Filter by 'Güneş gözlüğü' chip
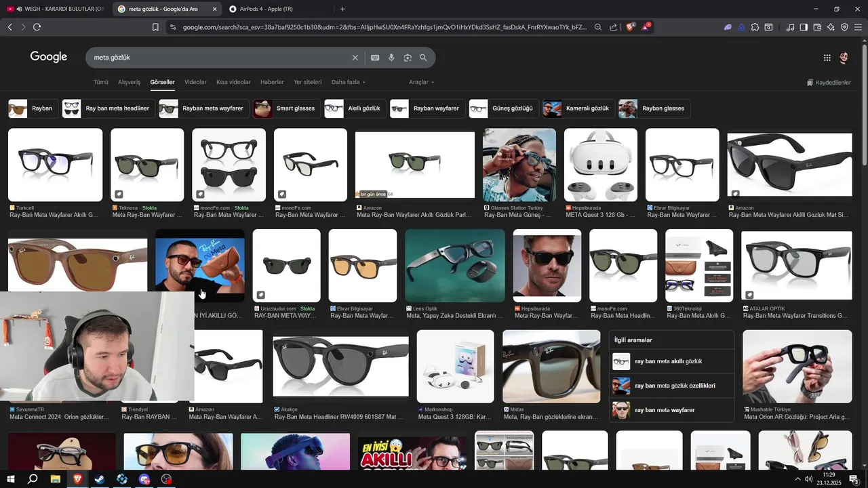 point(502,108)
